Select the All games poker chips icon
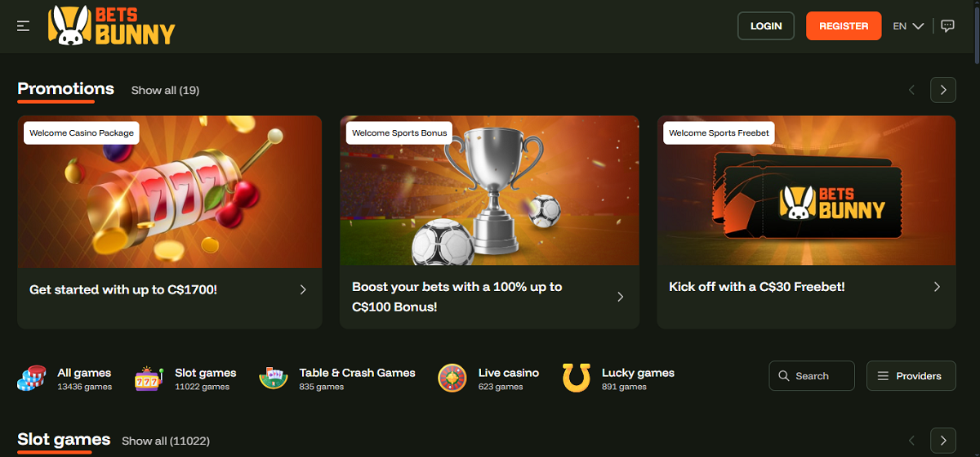Screen dimensions: 980x457 tap(32, 377)
